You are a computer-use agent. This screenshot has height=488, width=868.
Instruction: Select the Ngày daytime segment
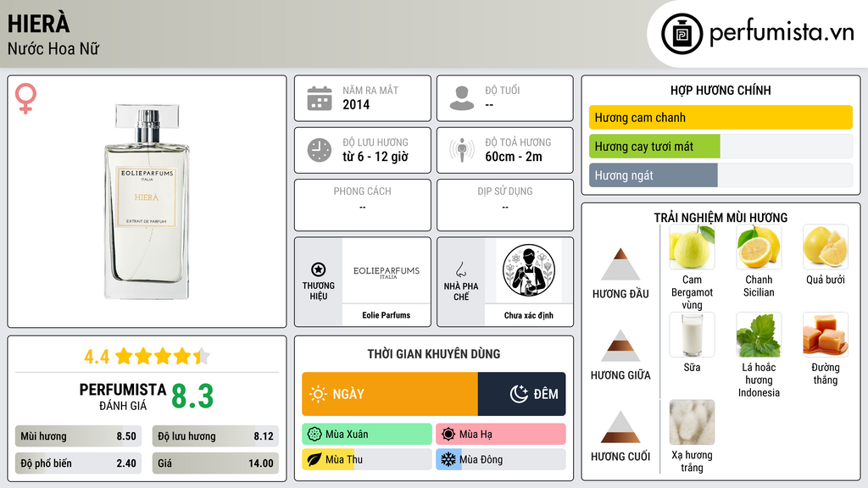point(390,394)
